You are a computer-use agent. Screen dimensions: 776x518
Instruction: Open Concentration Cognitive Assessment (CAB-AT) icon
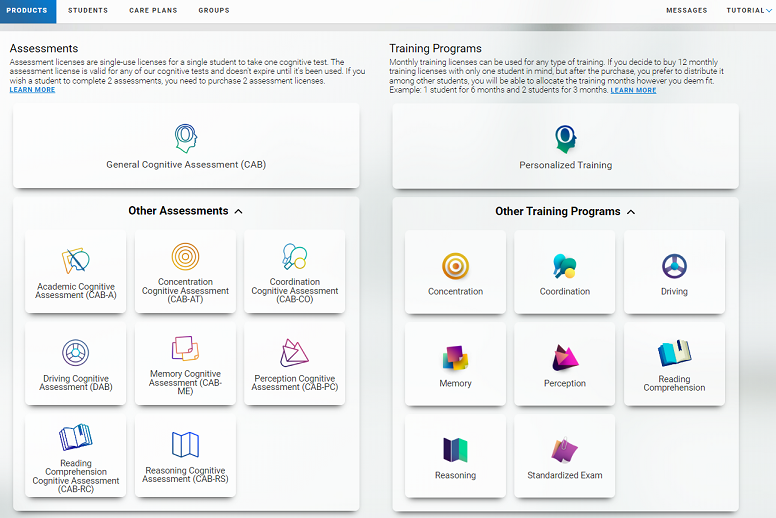pos(185,257)
